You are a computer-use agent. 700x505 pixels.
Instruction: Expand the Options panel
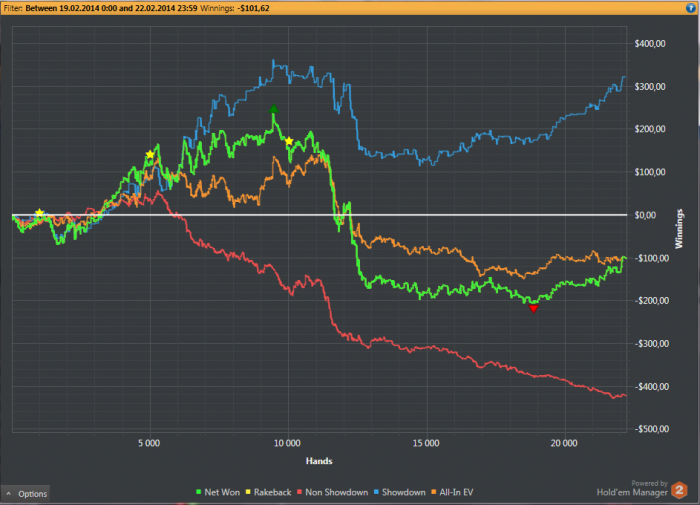click(26, 494)
